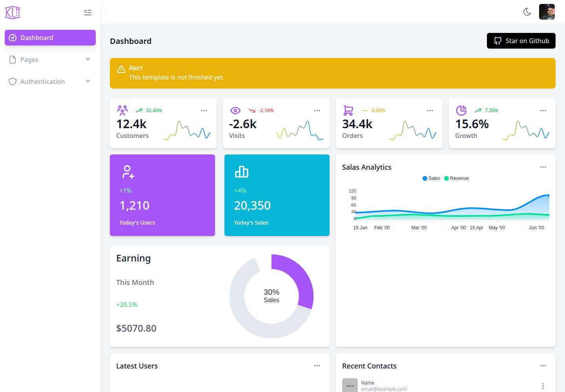Open the Salas Analytics options menu

pyautogui.click(x=543, y=167)
